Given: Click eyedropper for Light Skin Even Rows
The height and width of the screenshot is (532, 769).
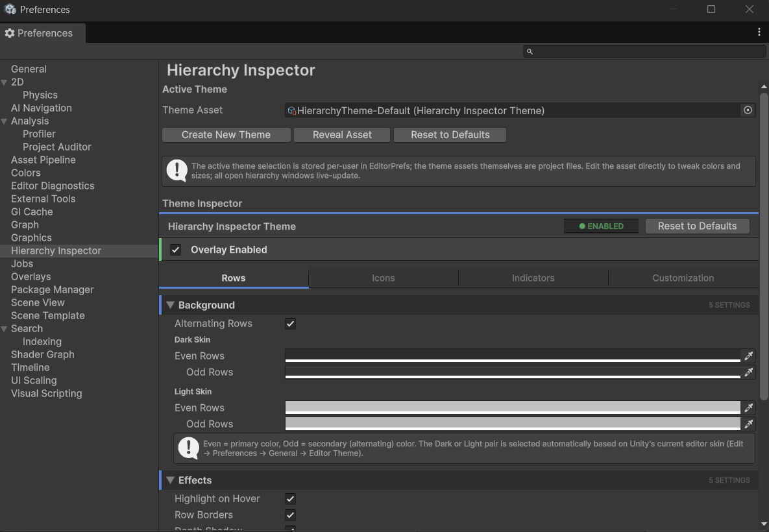Looking at the screenshot, I should [748, 408].
